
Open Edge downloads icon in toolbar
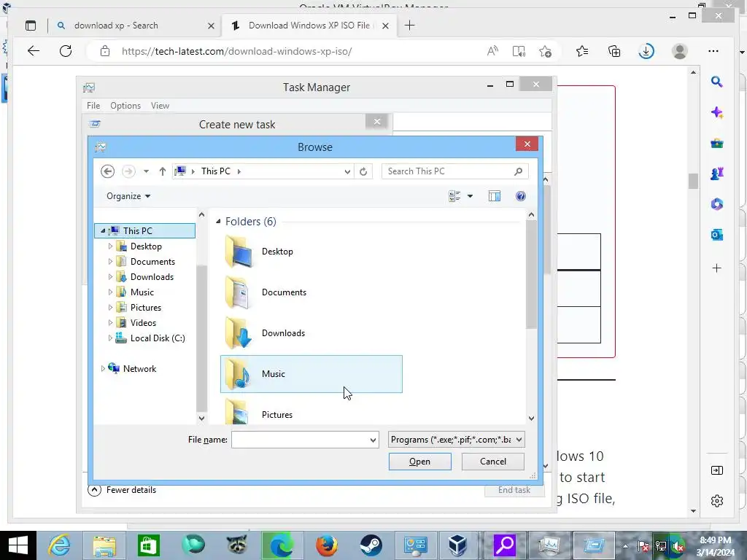[x=646, y=51]
